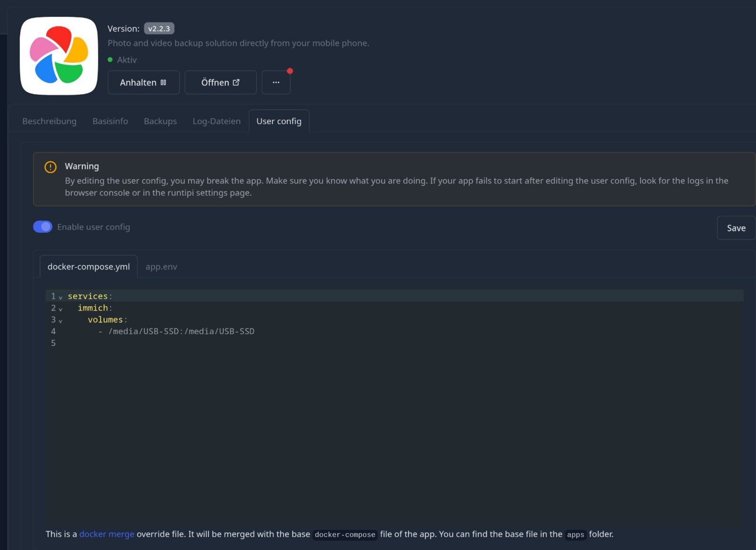Image resolution: width=756 pixels, height=550 pixels.
Task: Click the Immich app logo icon
Action: tap(59, 56)
